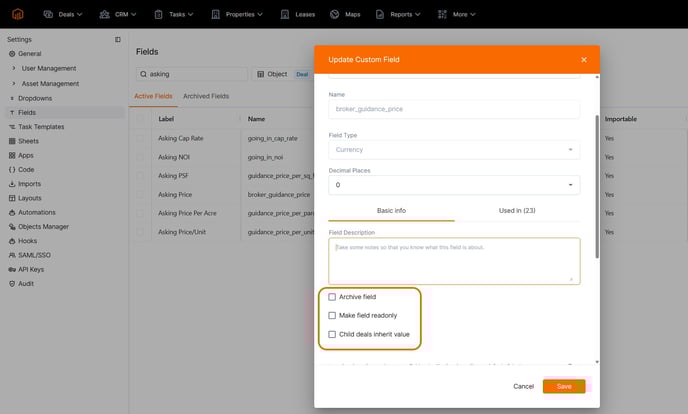Open Automations in settings sidebar

(x=36, y=212)
